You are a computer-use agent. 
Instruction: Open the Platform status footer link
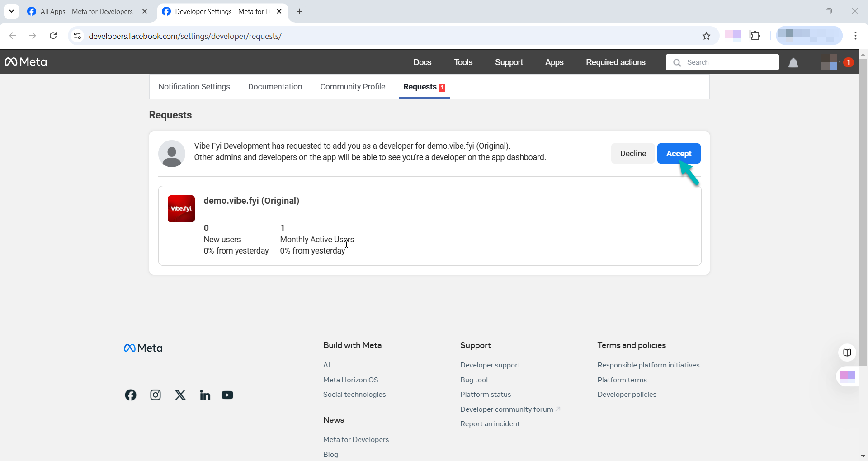coord(486,395)
